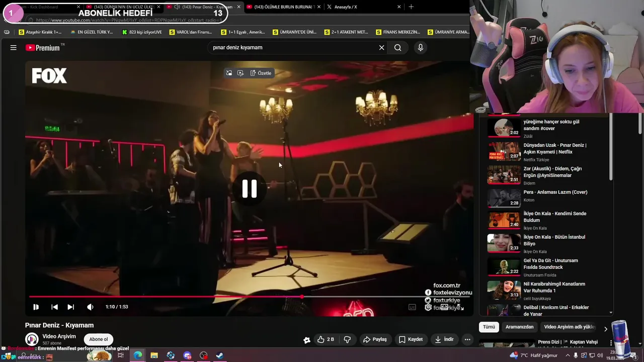
Task: Seek on the red video progress bar
Action: (249, 297)
